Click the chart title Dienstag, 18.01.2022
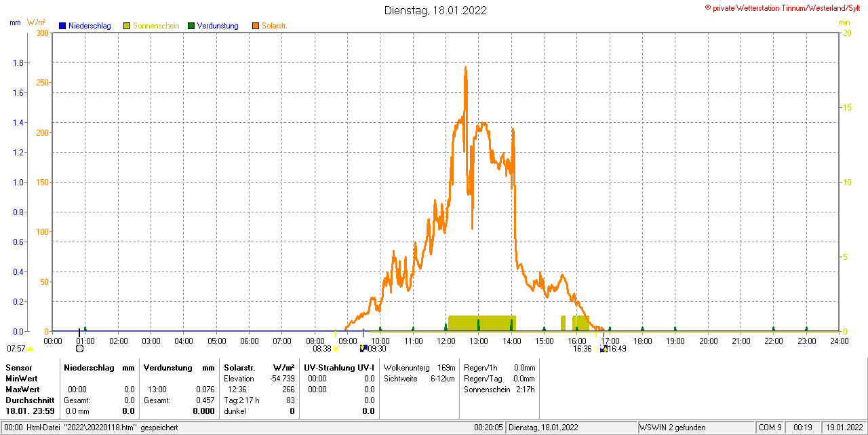868x435 pixels. pyautogui.click(x=435, y=10)
